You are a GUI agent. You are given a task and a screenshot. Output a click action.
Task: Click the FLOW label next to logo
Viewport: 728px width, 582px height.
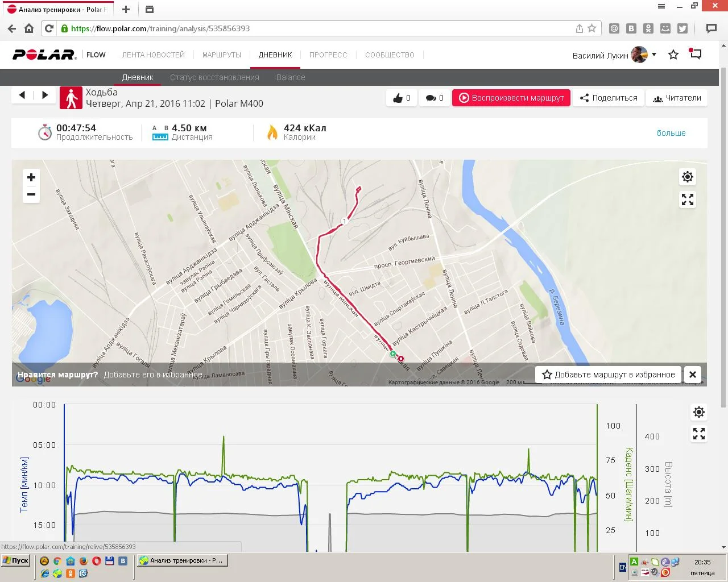(96, 55)
